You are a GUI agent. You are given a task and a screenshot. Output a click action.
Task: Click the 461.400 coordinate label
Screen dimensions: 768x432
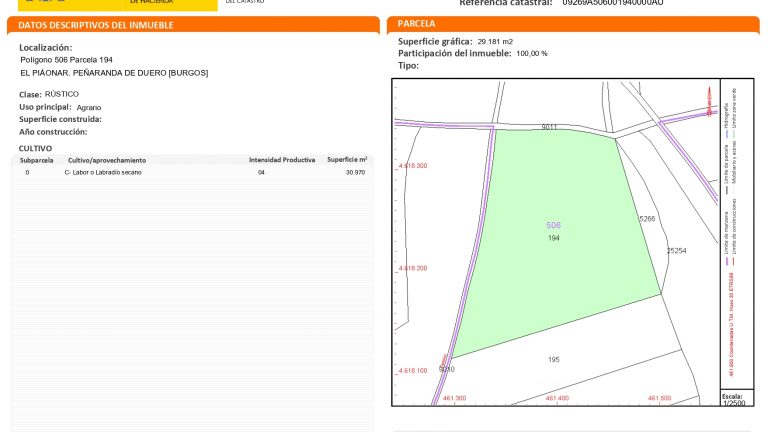(556, 398)
